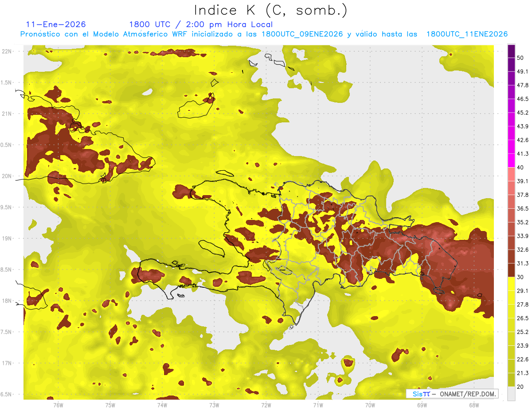The width and height of the screenshot is (532, 411).
Task: Click the 17N latitude label
Action: pyautogui.click(x=8, y=363)
